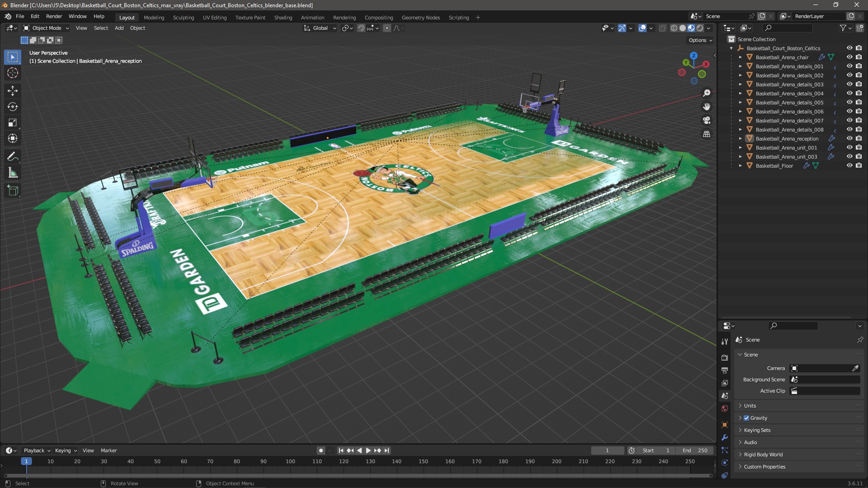Disable rendering of Basketball_Arena_unit_001
This screenshot has height=488, width=868.
pos(859,148)
